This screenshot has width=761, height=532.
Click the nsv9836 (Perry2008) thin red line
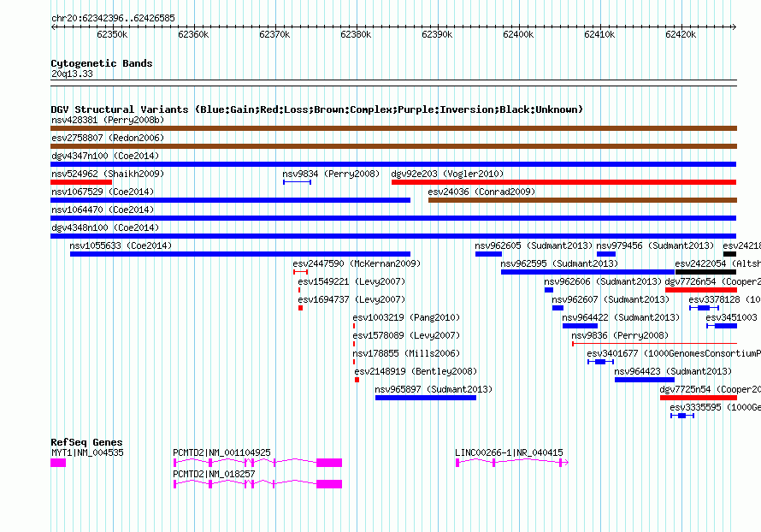pos(654,344)
